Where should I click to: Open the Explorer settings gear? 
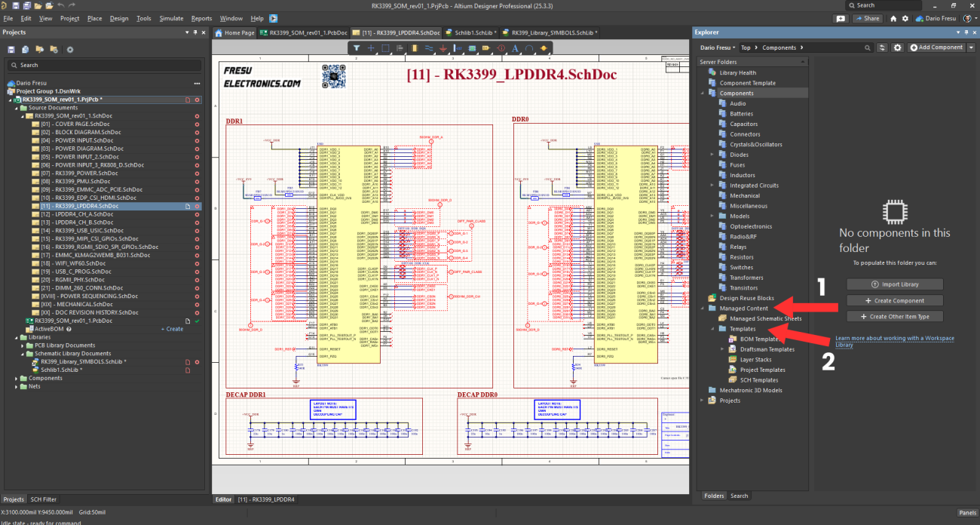point(897,48)
